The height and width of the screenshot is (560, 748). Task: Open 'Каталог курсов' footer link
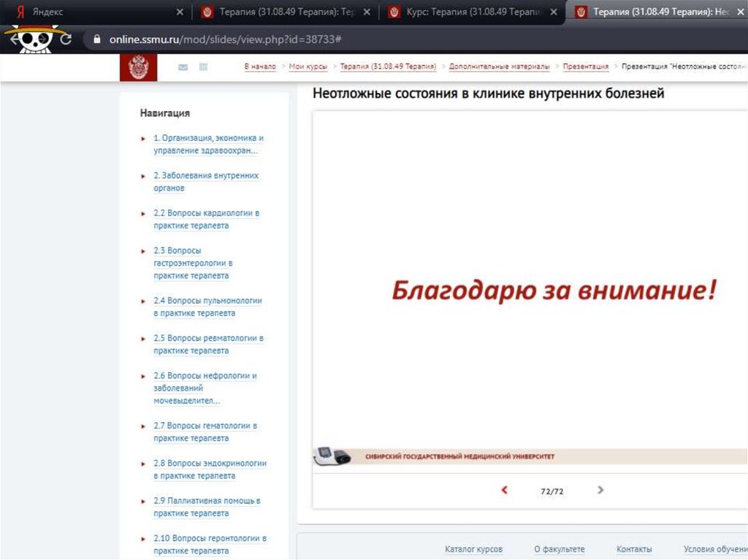point(473,549)
